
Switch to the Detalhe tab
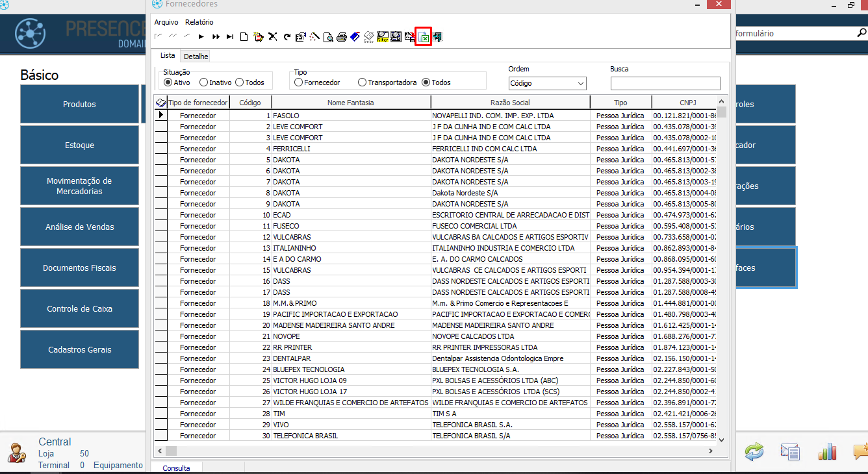click(x=196, y=56)
